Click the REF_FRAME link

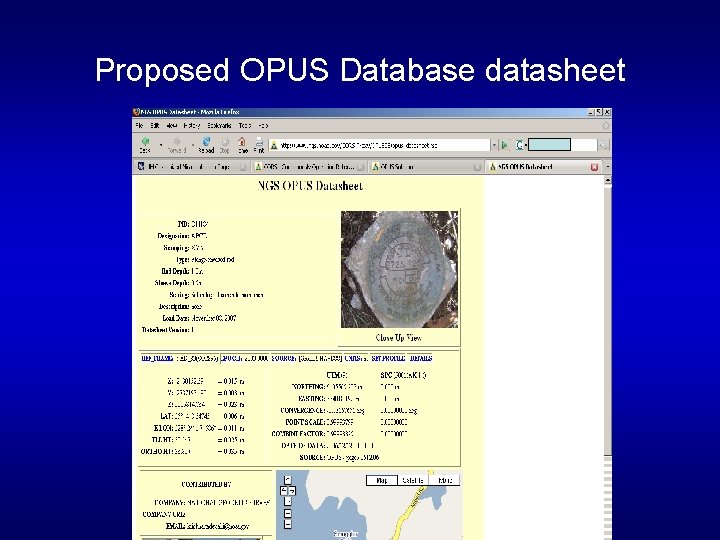(157, 359)
